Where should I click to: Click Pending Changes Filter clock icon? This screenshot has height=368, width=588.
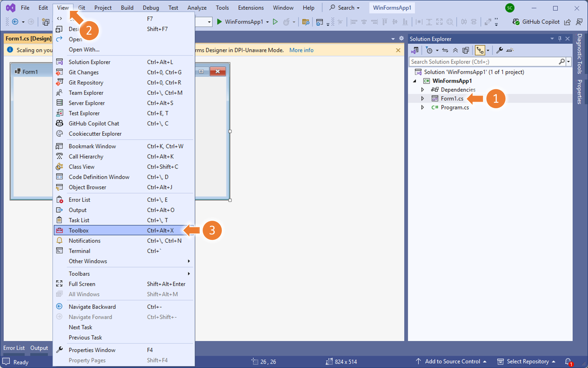pyautogui.click(x=429, y=50)
